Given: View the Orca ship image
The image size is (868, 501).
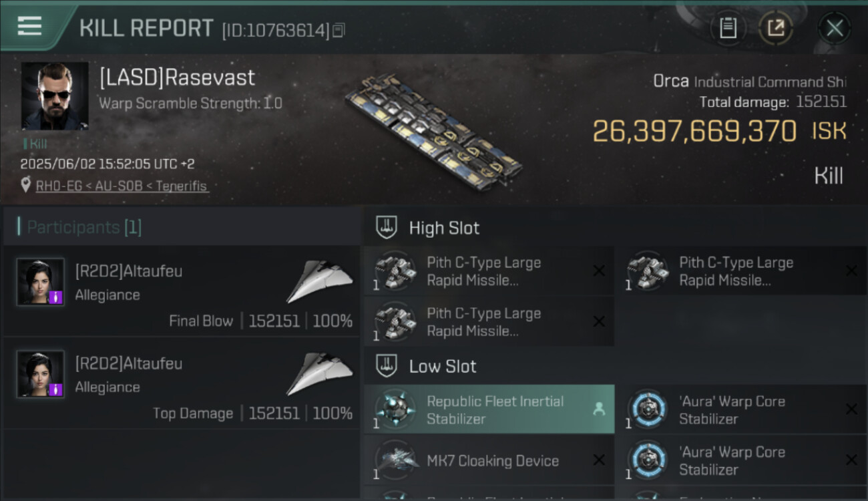Looking at the screenshot, I should pos(433,130).
